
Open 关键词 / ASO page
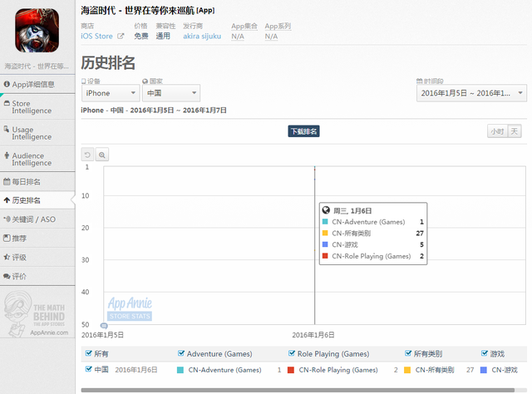pos(37,219)
